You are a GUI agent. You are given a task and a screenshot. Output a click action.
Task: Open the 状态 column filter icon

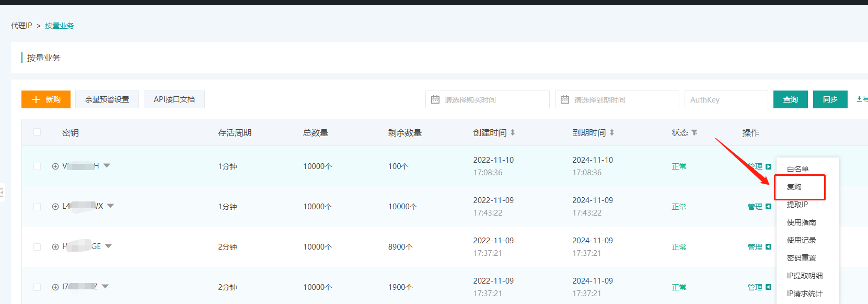[x=695, y=132]
